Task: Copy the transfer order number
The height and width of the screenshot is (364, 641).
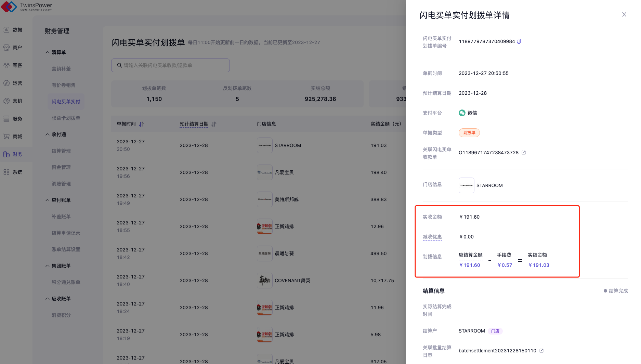Action: tap(519, 41)
